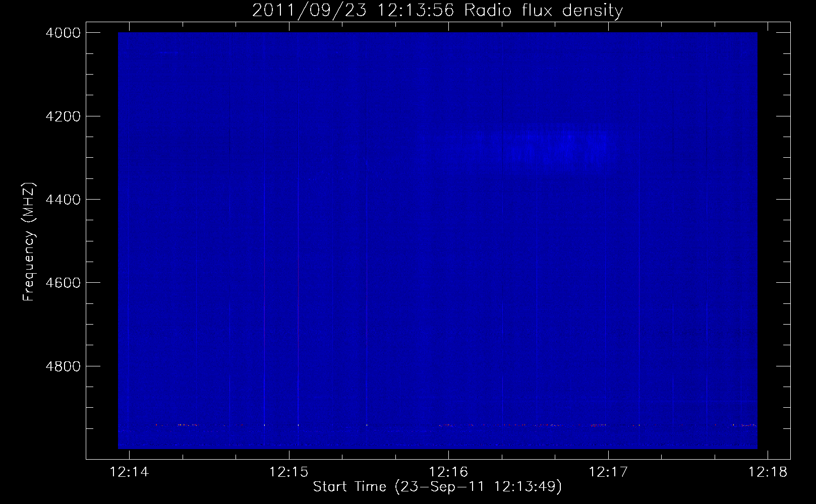This screenshot has height=504, width=816.
Task: Click the plot title 'Radio flux density'
Action: pyautogui.click(x=543, y=10)
